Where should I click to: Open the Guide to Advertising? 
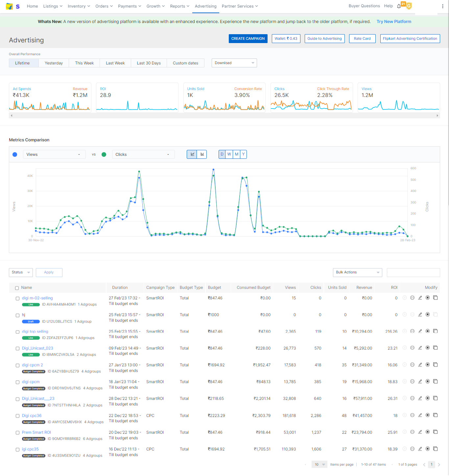pos(325,38)
